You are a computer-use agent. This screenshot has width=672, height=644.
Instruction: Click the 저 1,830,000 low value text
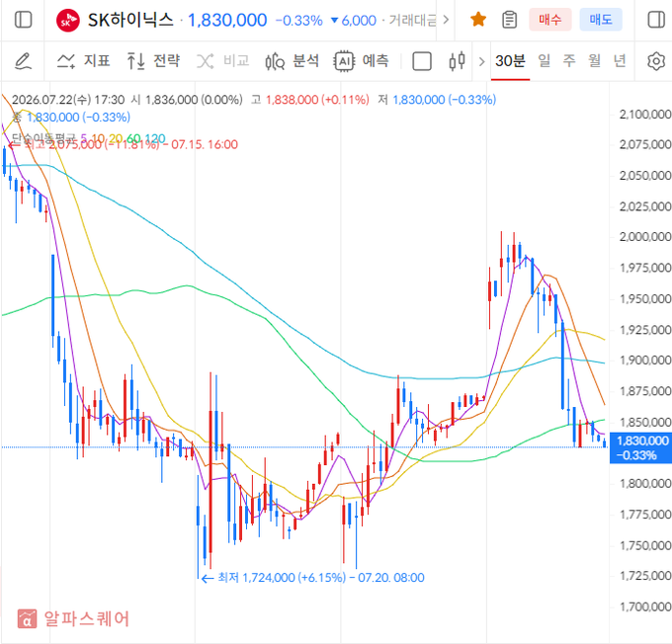(437, 100)
